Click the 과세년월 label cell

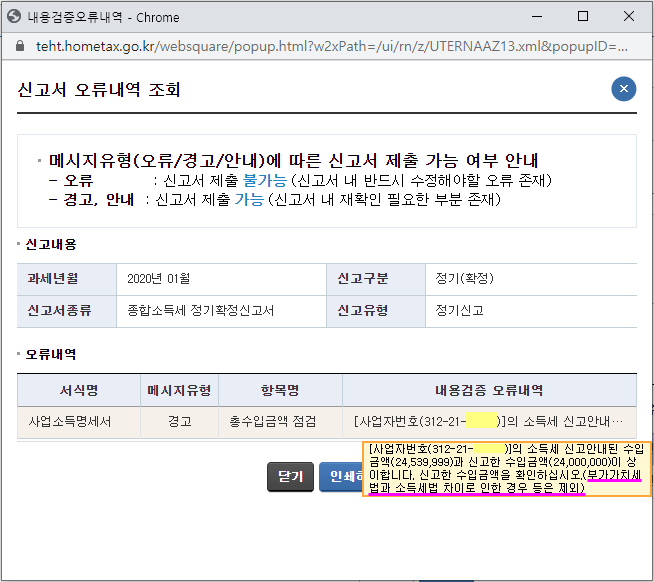pos(67,279)
